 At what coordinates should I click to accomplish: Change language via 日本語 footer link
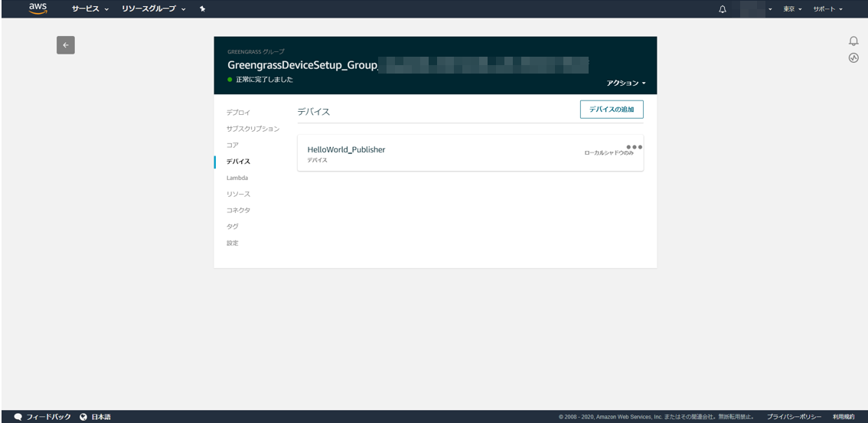point(95,417)
